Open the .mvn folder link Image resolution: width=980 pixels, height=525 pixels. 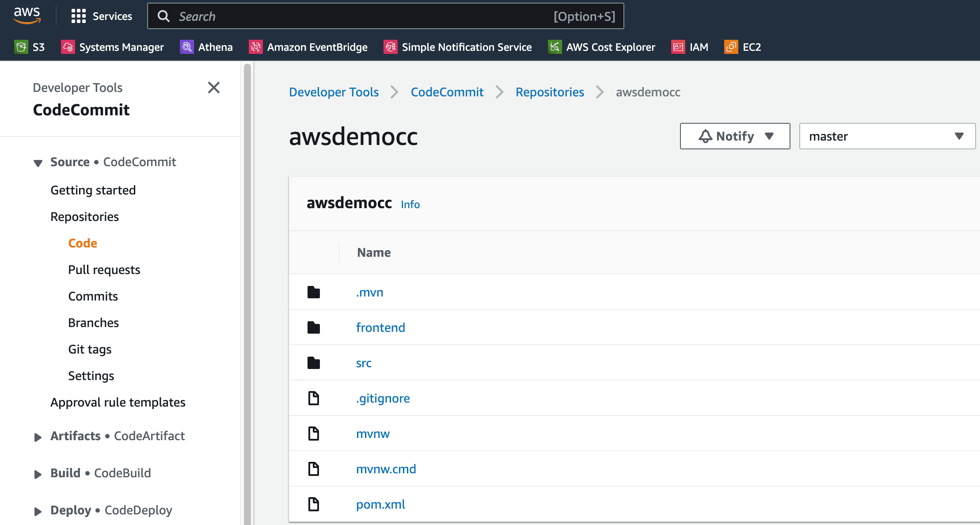point(370,292)
